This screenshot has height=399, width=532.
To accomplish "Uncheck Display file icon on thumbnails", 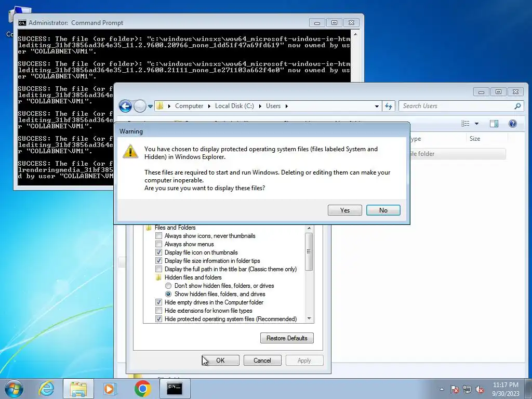I will [158, 252].
